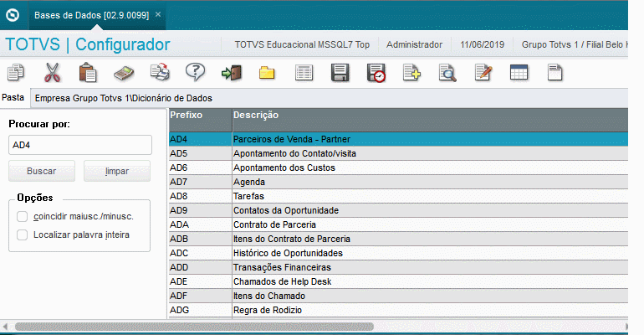Screen dimensions: 644x335
Task: Click prefix cell AD5
Action: pos(200,153)
